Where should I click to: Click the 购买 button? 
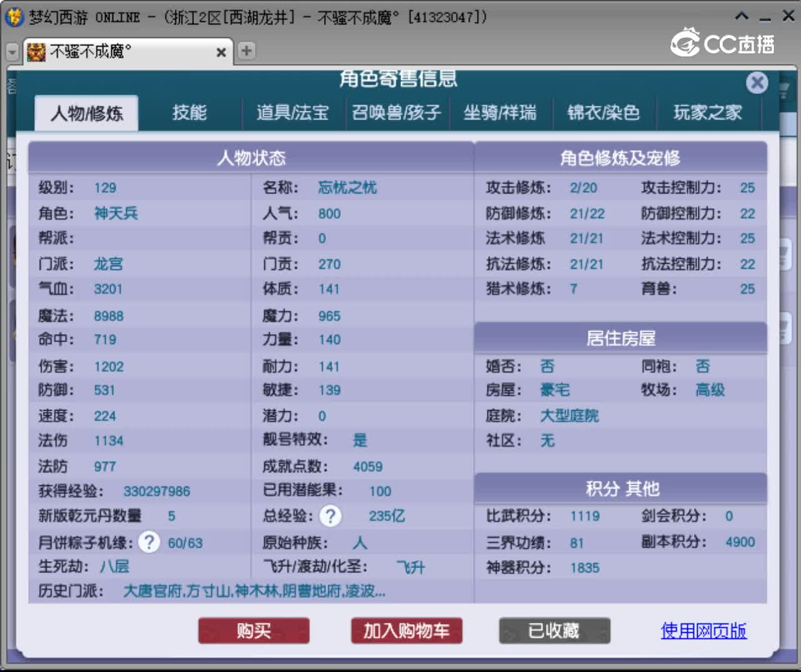coord(254,631)
